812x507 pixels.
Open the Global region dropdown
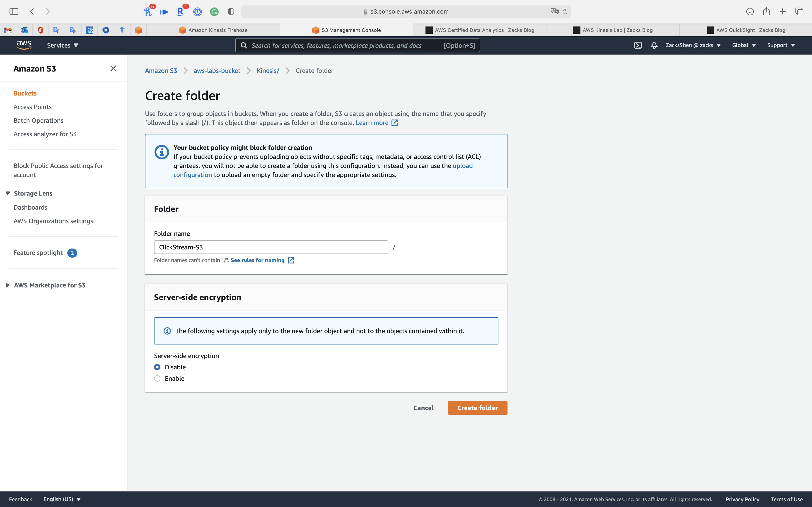744,45
